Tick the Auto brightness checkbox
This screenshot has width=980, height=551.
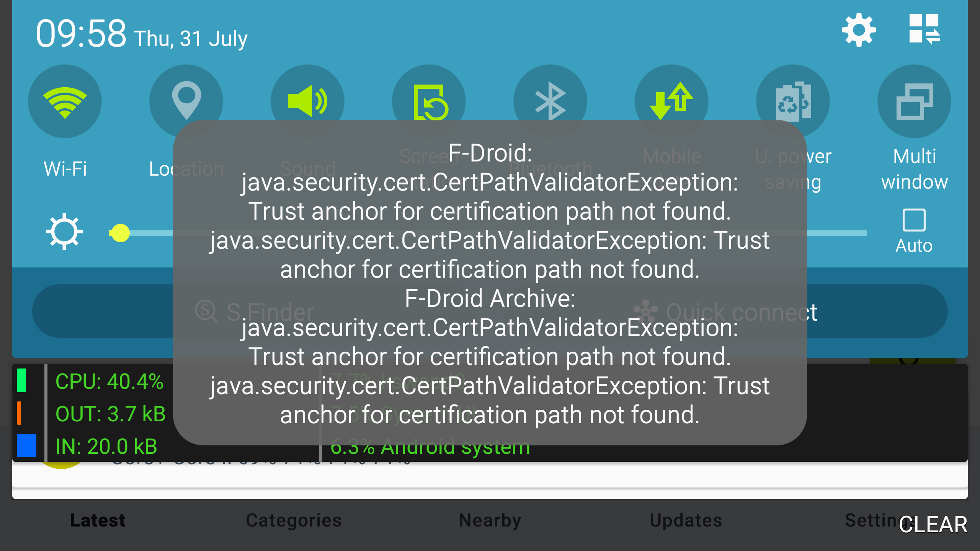[914, 220]
